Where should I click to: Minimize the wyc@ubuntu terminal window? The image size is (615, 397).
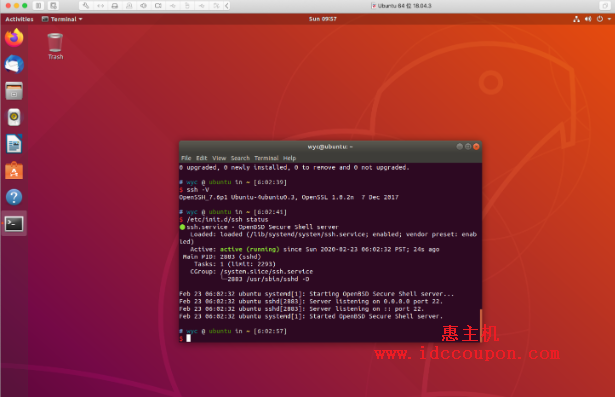tap(459, 146)
